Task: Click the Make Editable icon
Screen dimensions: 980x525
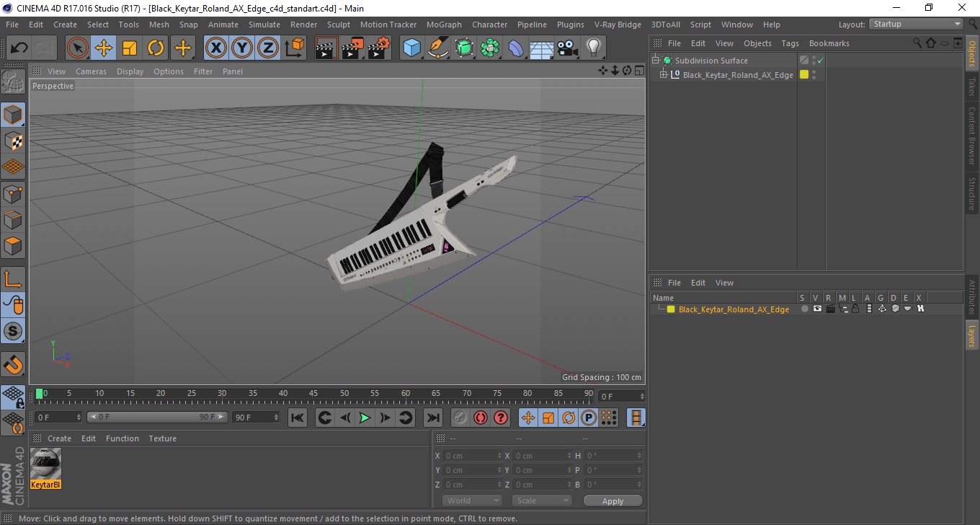Action: (x=13, y=81)
